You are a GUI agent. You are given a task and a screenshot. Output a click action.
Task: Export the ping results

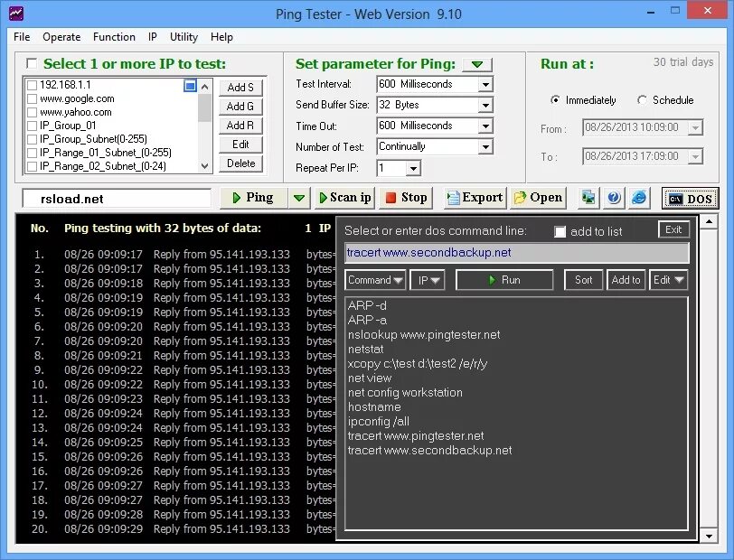click(475, 198)
